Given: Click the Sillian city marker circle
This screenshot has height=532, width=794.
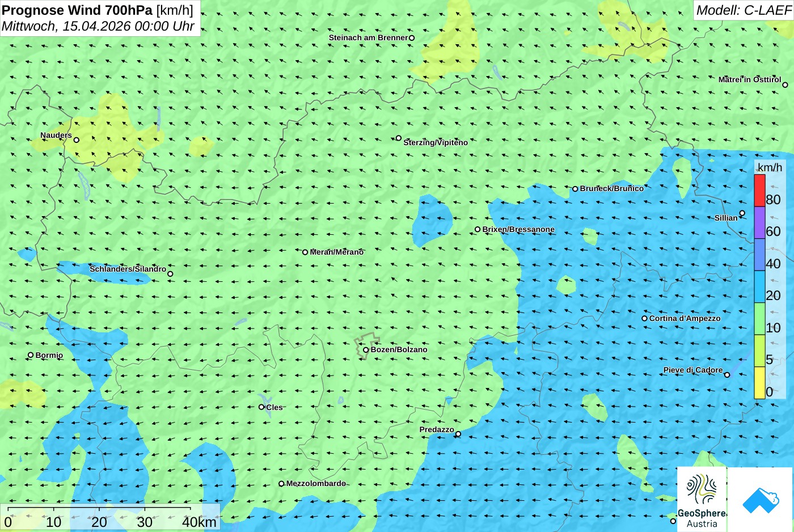Looking at the screenshot, I should tap(742, 213).
